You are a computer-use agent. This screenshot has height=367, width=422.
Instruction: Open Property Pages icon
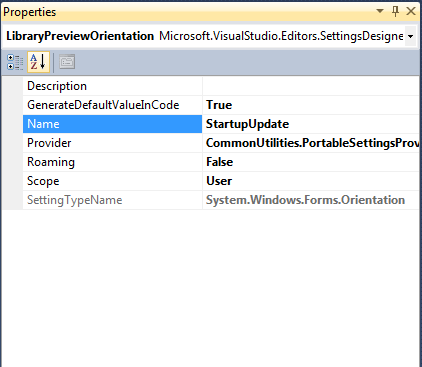point(67,62)
